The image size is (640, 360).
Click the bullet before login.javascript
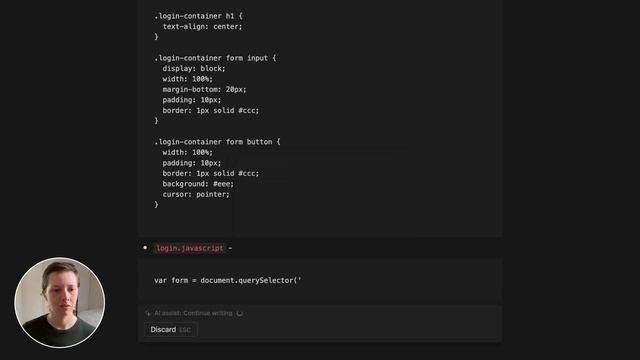[x=145, y=248]
